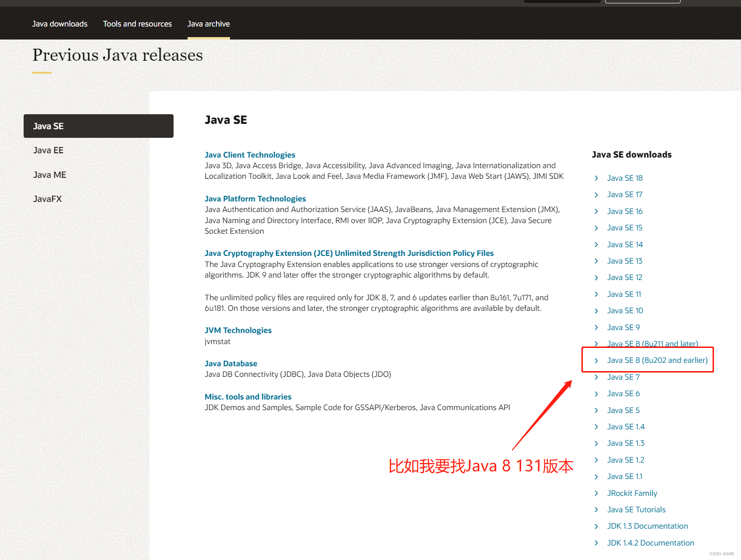Open the Java SE Tutorials link
The height and width of the screenshot is (560, 741).
636,509
